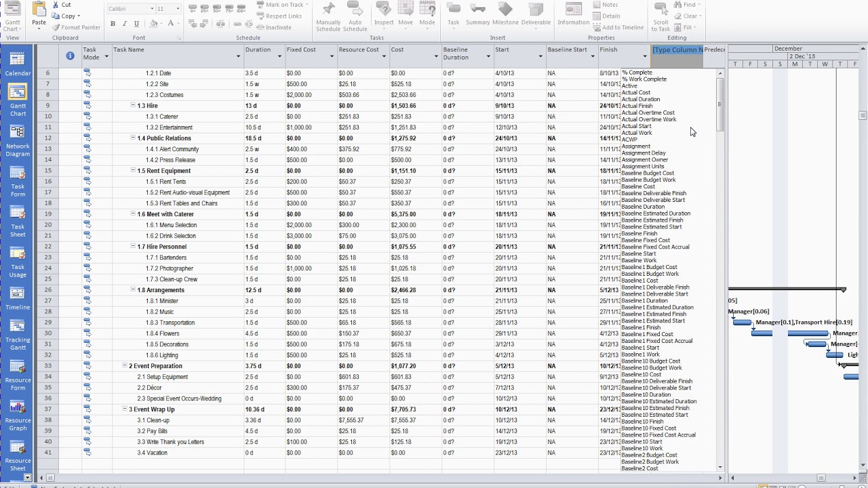
Task: Click the Type Column Name input field
Action: tap(677, 49)
